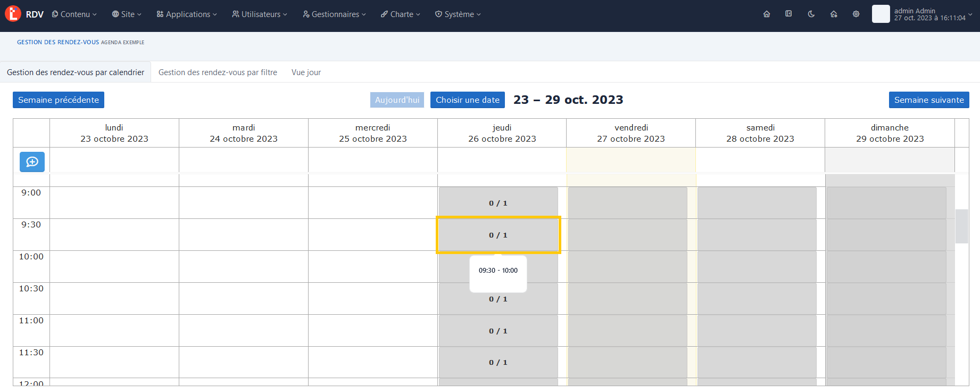
Task: Open the Utilisateurs menu
Action: pyautogui.click(x=260, y=14)
